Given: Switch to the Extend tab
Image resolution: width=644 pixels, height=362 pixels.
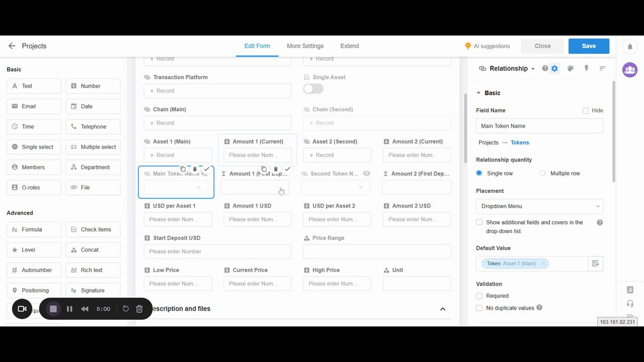Looking at the screenshot, I should [x=350, y=46].
